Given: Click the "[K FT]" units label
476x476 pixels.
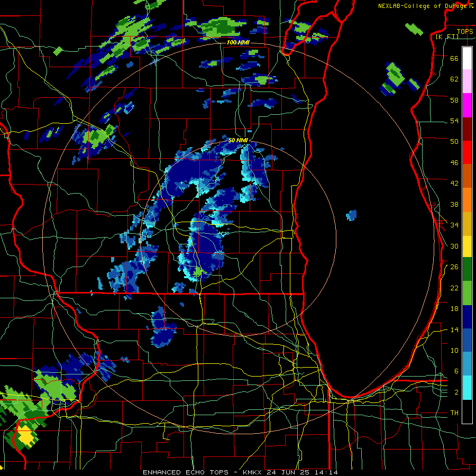Looking at the screenshot, I should [447, 36].
